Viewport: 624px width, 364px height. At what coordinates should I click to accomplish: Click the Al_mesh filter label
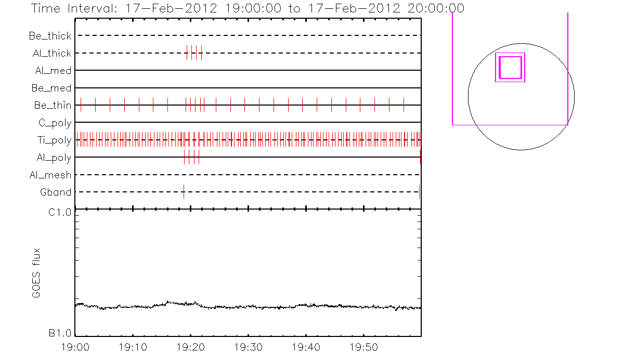pyautogui.click(x=50, y=175)
